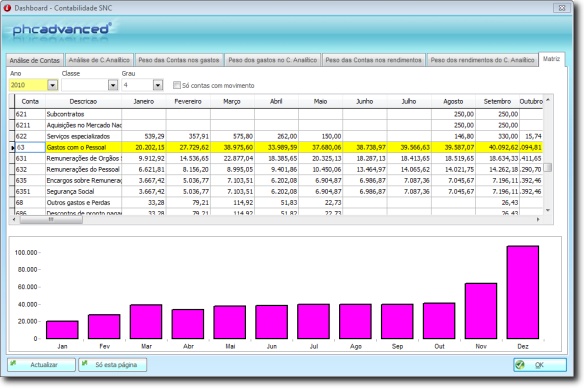This screenshot has width=584, height=389.
Task: Click the grid scroll up arrow
Action: click(548, 100)
